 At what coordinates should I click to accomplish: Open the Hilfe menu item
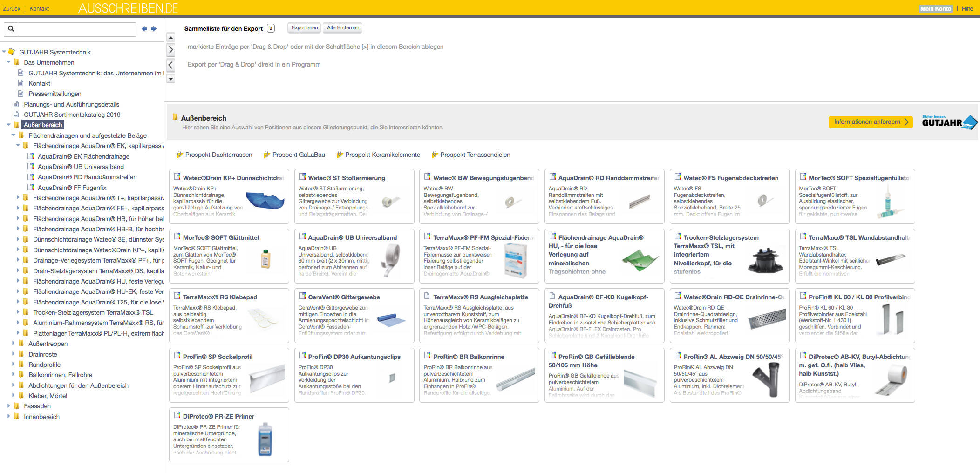click(x=967, y=8)
